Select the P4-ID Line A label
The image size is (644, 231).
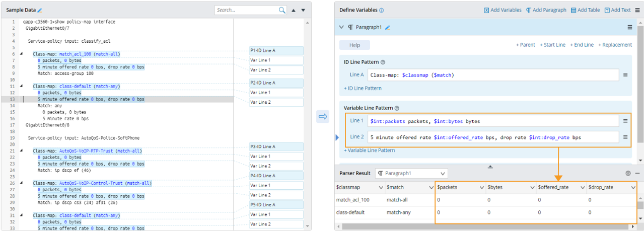pyautogui.click(x=276, y=176)
